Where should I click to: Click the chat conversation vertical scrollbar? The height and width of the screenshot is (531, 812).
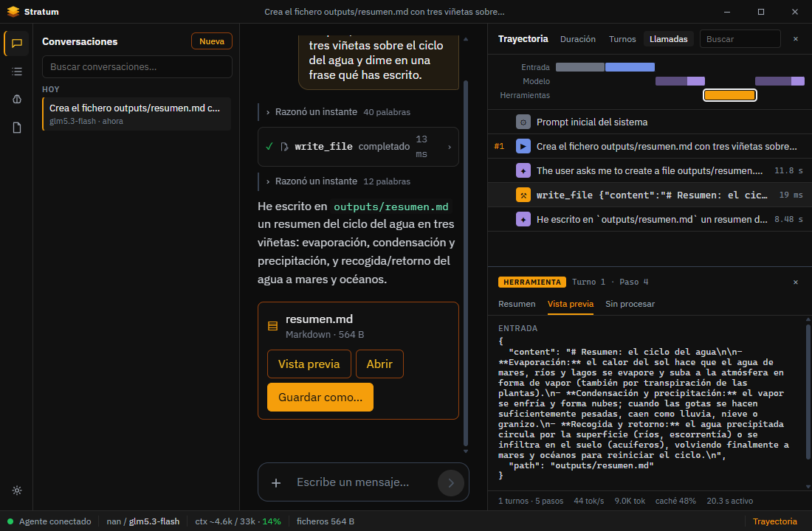tap(466, 263)
